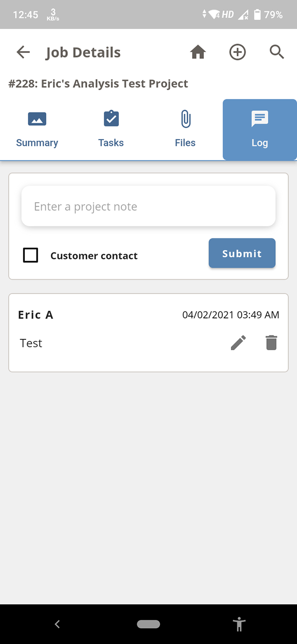Viewport: 297px width, 644px height.
Task: Tap the home icon in the top bar
Action: (x=198, y=52)
